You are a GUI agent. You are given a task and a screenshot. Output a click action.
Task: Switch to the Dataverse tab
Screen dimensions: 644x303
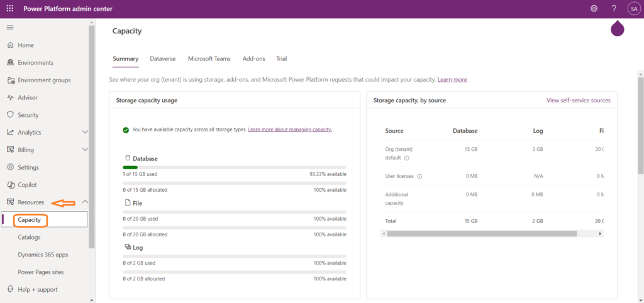tap(163, 58)
